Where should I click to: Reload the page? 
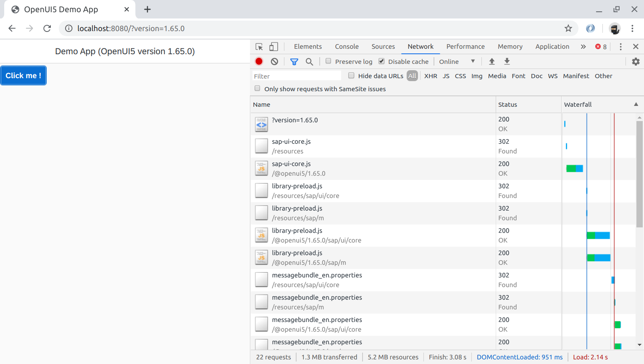coord(47,28)
